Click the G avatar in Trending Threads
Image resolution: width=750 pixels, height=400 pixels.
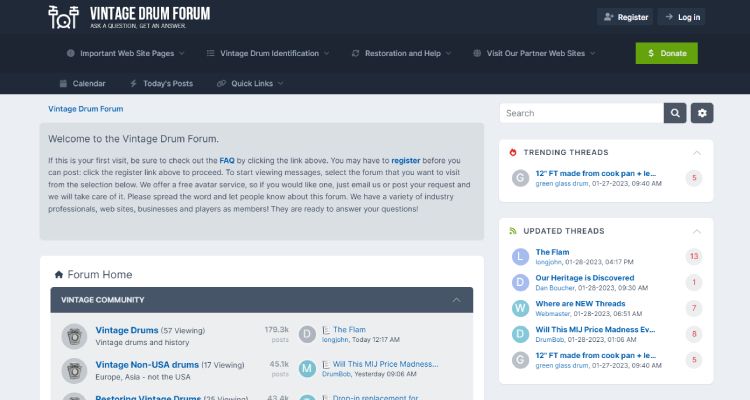pos(520,178)
